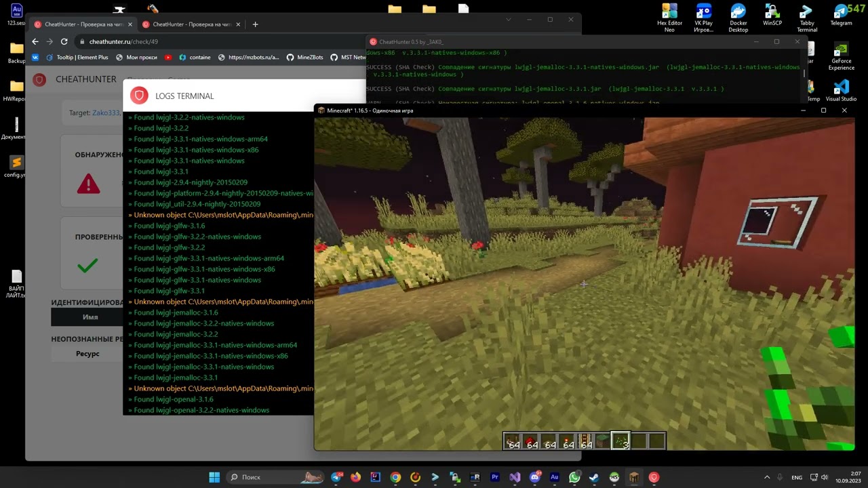868x488 pixels.
Task: Launch VK Play desktop shortcut
Action: coord(703,18)
